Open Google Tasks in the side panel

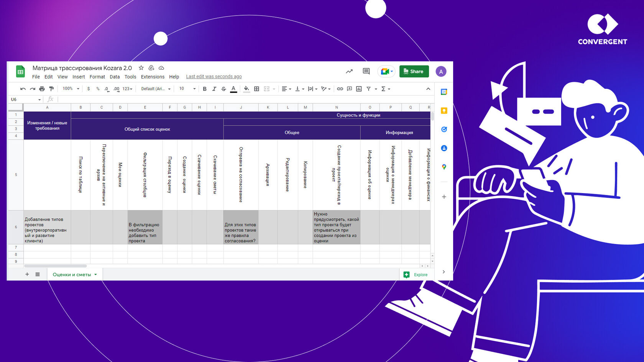tap(444, 129)
